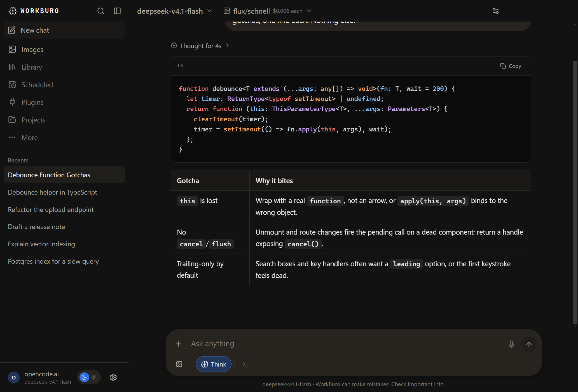This screenshot has height=392, width=578.
Task: Click the 'cancel()' inline code text
Action: click(x=303, y=244)
